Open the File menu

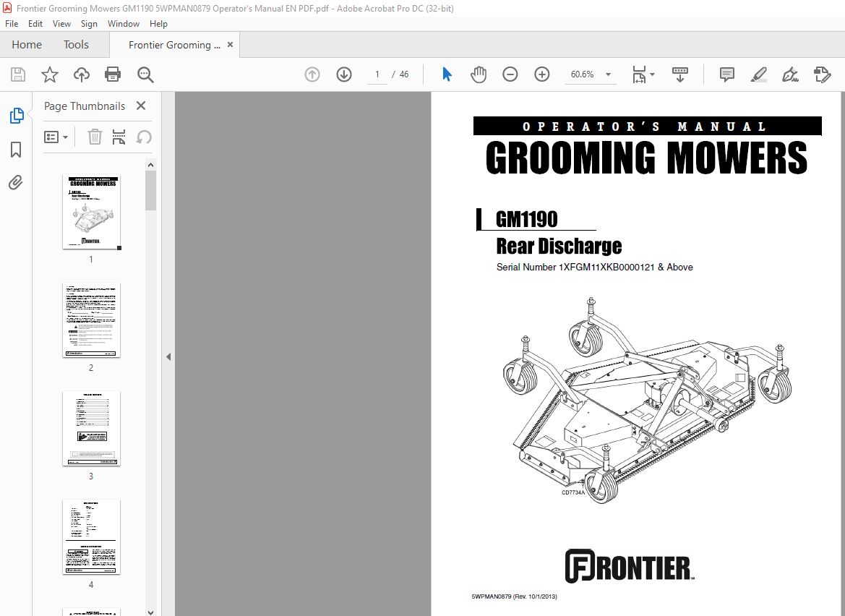12,24
